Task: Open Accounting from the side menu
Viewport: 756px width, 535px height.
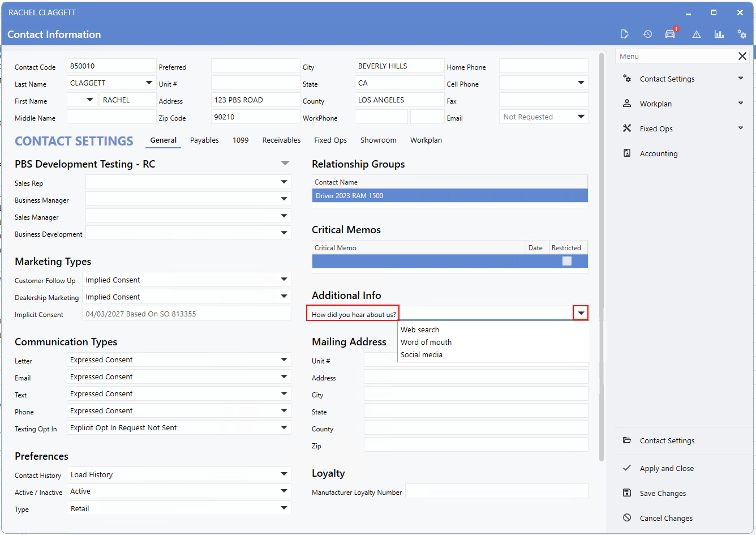Action: [x=659, y=153]
